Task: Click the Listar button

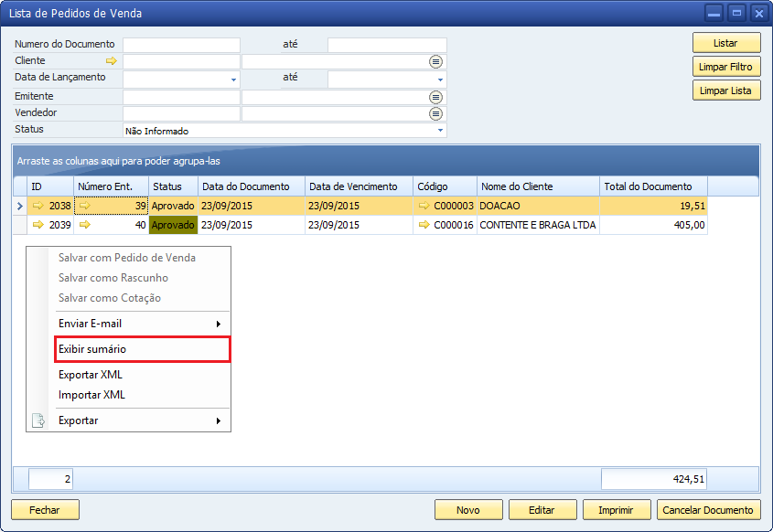Action: click(726, 43)
